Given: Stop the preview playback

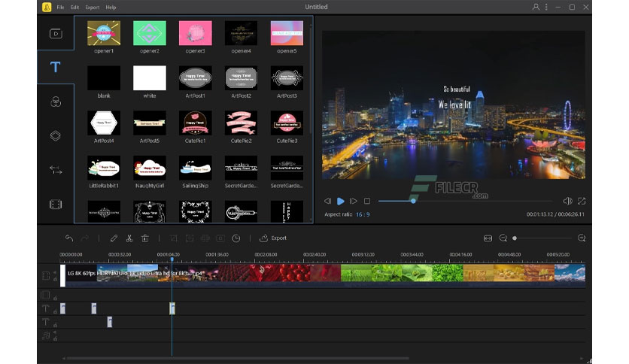Looking at the screenshot, I should 367,201.
